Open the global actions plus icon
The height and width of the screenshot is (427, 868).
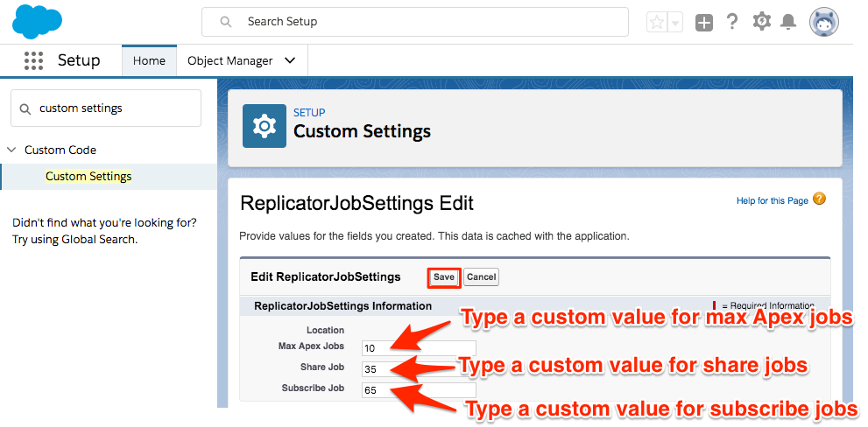[704, 23]
